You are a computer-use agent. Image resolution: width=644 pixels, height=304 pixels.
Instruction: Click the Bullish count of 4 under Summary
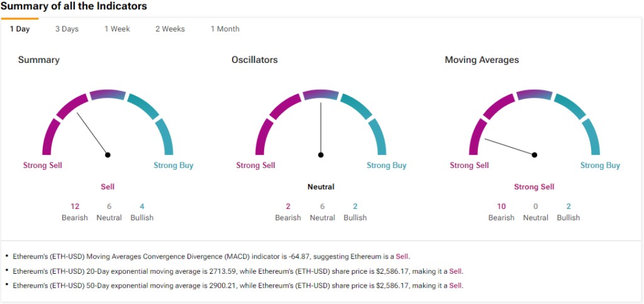point(142,206)
